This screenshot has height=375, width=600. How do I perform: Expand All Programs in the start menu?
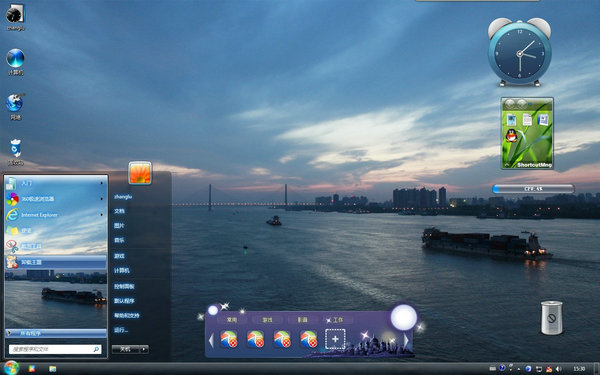[x=56, y=333]
